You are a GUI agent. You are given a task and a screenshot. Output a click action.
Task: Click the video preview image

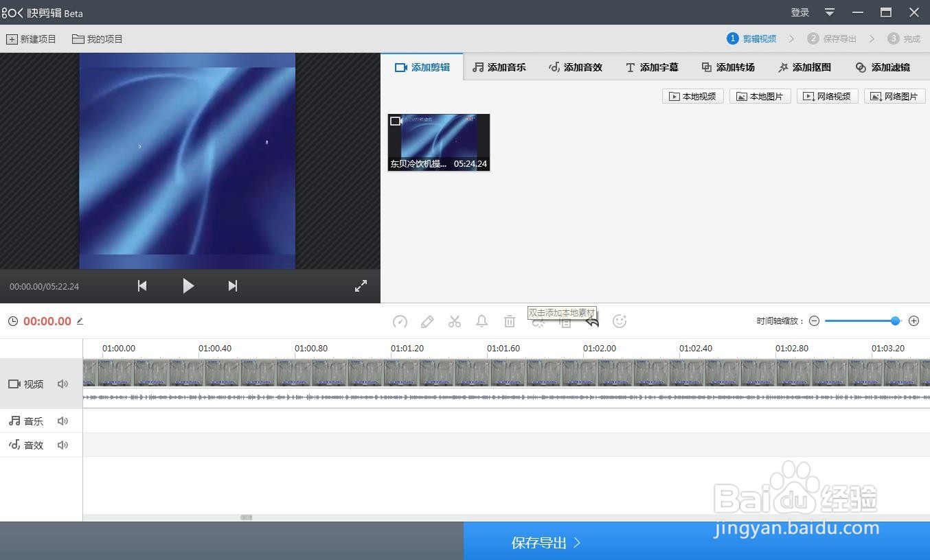188,161
